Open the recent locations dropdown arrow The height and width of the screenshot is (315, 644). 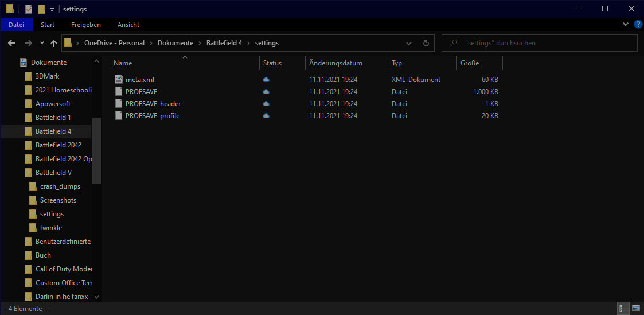pos(42,42)
